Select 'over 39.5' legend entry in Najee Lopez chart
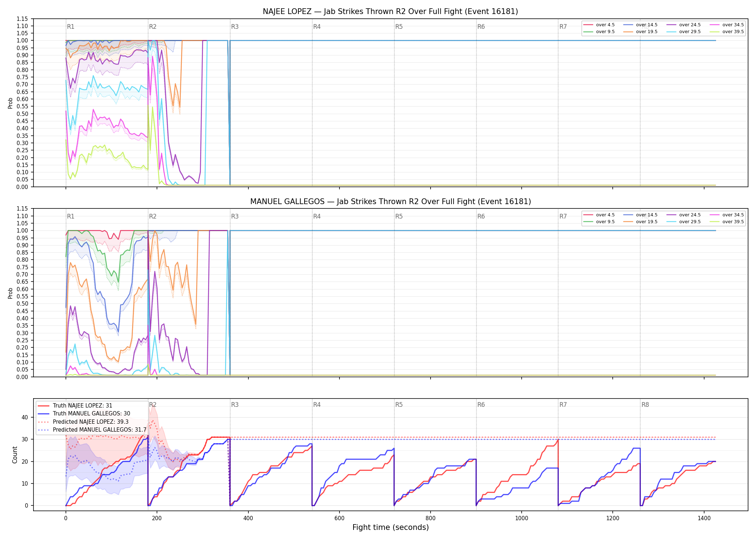This screenshot has height=540, width=756. click(726, 32)
